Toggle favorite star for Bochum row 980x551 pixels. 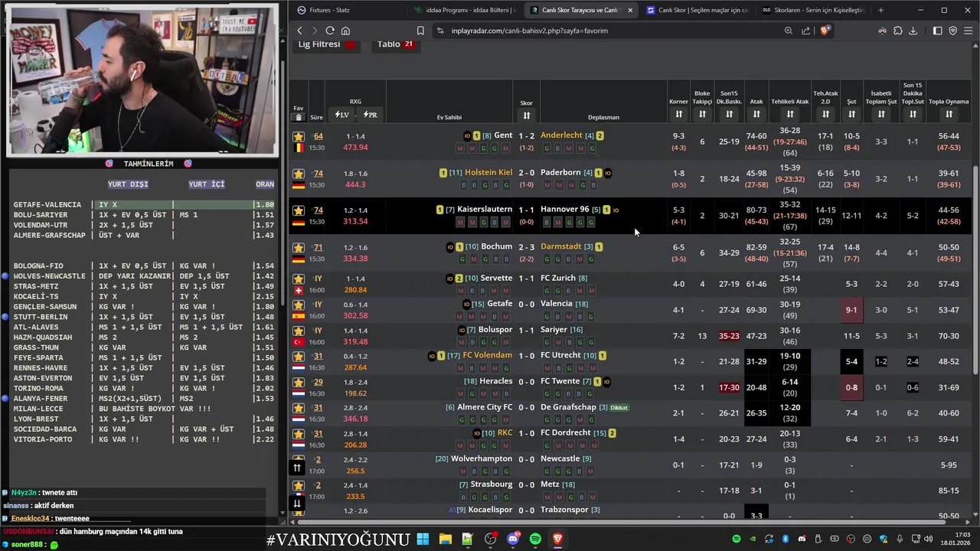pos(299,248)
